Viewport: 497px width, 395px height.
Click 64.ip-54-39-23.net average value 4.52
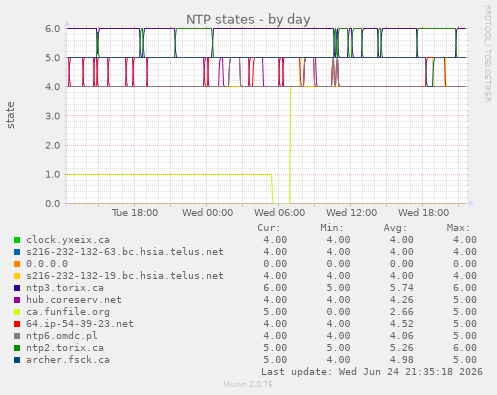pyautogui.click(x=402, y=324)
